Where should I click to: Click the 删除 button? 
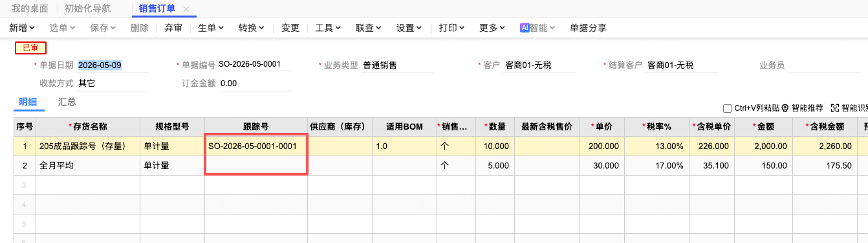click(x=139, y=28)
